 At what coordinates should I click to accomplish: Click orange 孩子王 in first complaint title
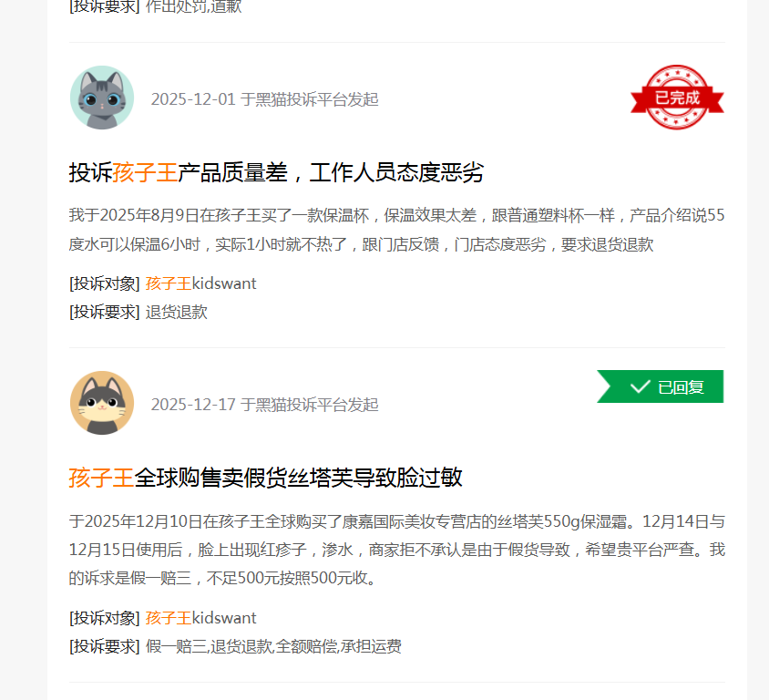click(x=145, y=172)
